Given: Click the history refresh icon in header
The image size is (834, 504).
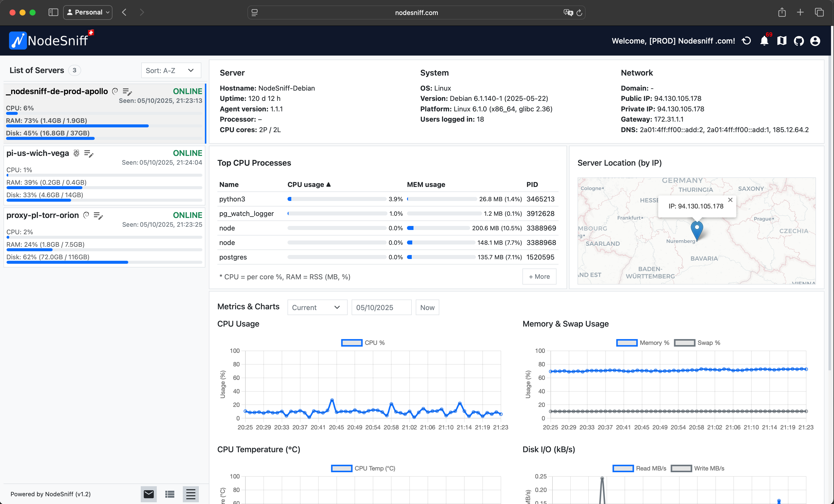Looking at the screenshot, I should point(746,41).
